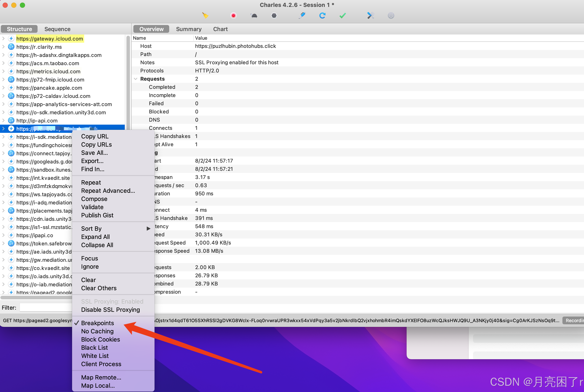Toggle the red Record button
The height and width of the screenshot is (392, 584).
(x=233, y=16)
